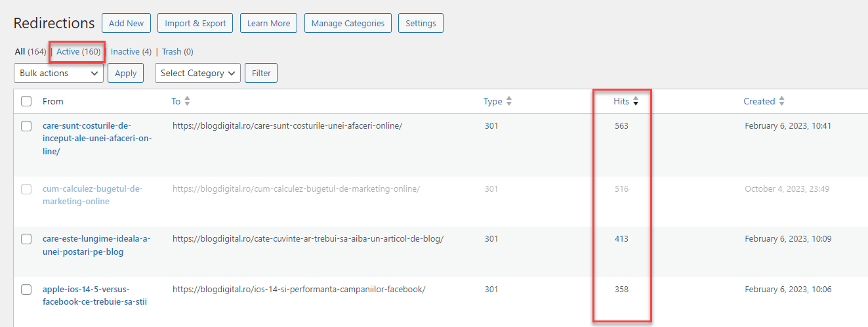This screenshot has width=868, height=327.
Task: Open Import & Export
Action: click(196, 23)
